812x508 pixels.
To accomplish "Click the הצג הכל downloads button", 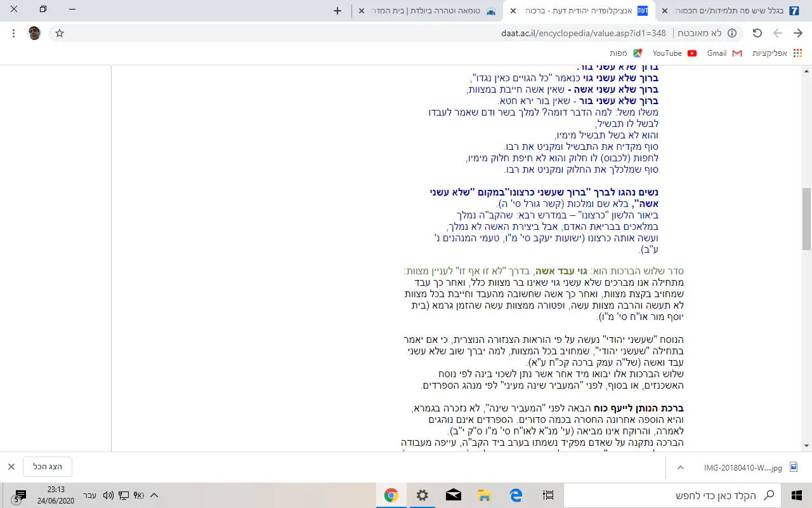I will (48, 467).
